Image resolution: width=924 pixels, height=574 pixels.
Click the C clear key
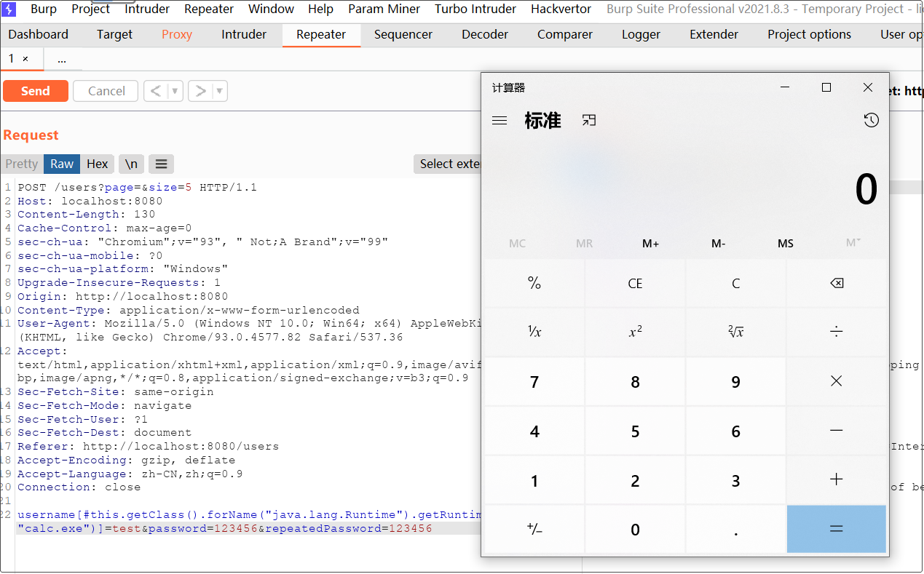coord(735,284)
